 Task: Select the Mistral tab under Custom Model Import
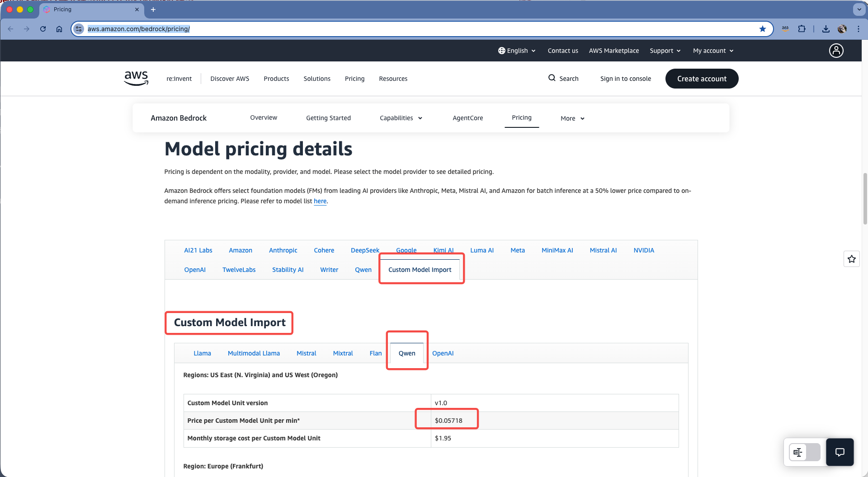(306, 353)
